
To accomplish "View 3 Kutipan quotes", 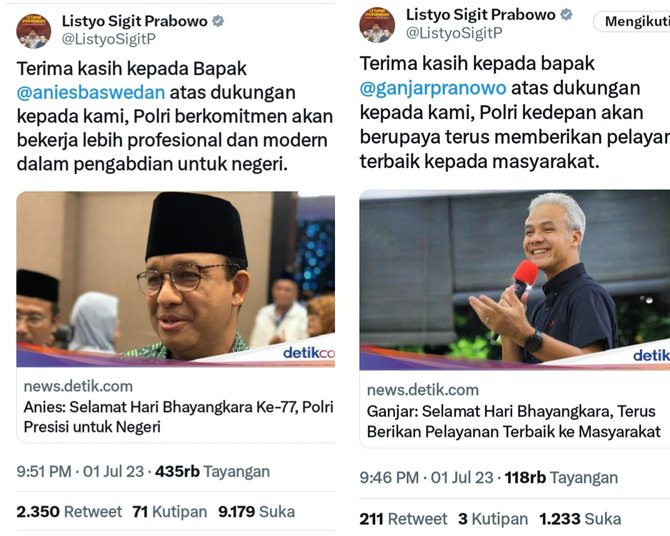I will click(493, 519).
